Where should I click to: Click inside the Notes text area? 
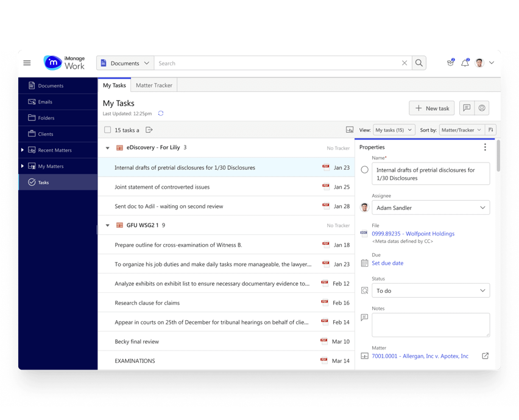pyautogui.click(x=431, y=325)
